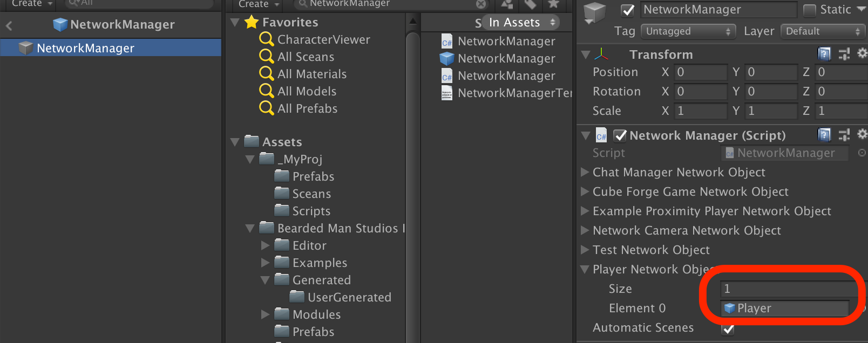Screen dimensions: 868x343
Task: Open Transform component help reference
Action: 824,54
